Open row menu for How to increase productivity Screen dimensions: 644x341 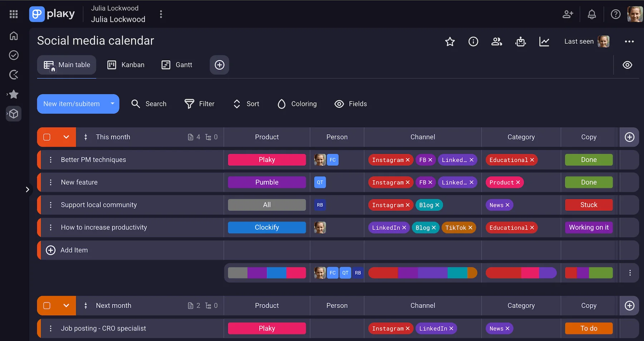pos(50,227)
